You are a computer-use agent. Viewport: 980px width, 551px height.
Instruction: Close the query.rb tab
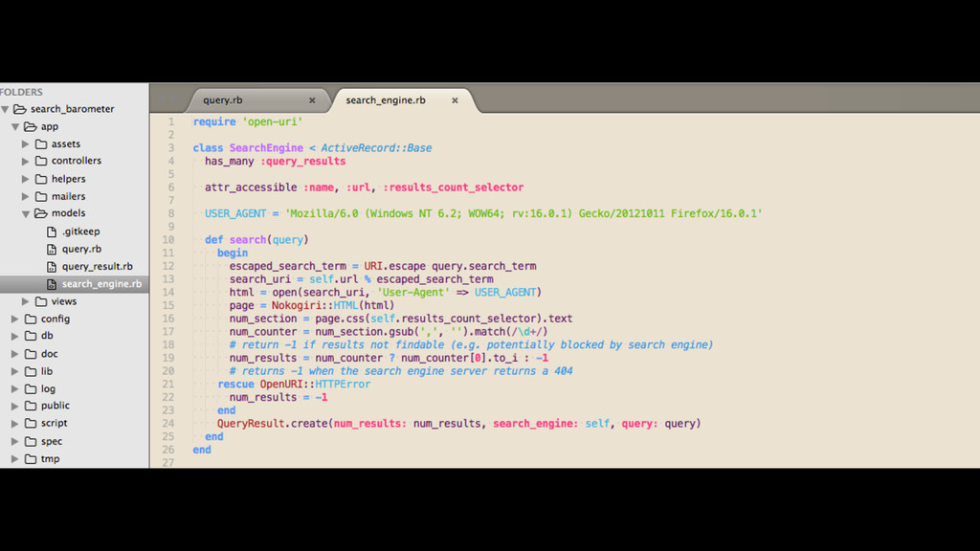312,100
